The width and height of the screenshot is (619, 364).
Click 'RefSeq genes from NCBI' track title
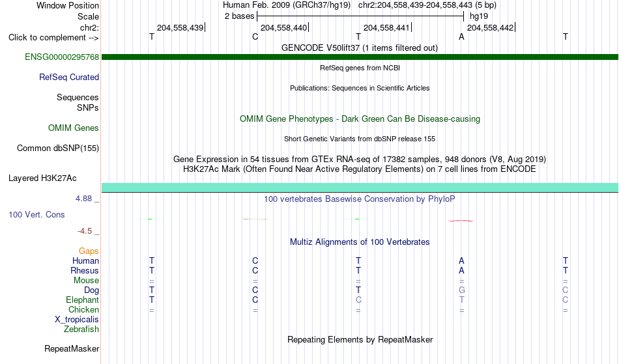[x=360, y=68]
